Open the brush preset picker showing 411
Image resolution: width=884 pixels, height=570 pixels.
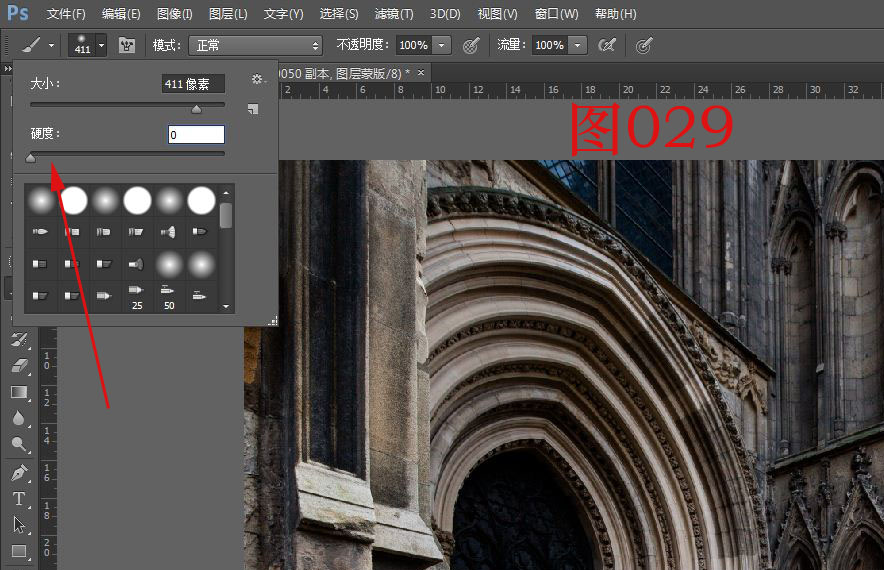[82, 45]
